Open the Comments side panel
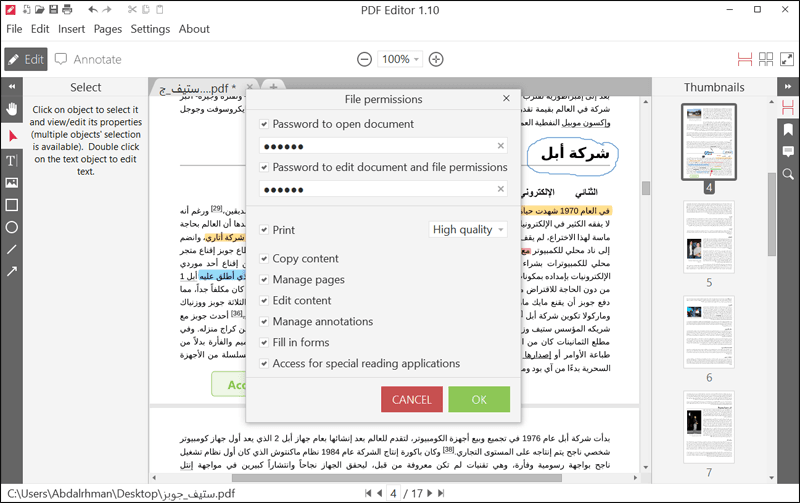Image resolution: width=800 pixels, height=503 pixels. 788,152
